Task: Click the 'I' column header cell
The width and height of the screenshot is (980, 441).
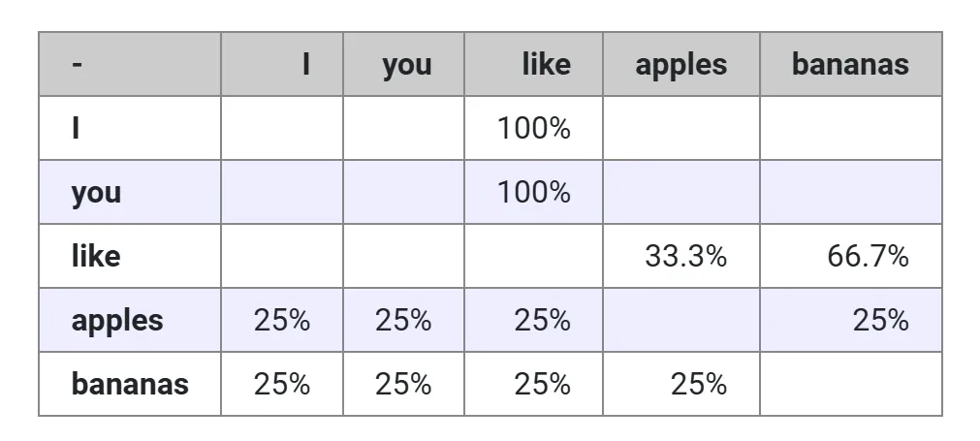Action: [305, 65]
